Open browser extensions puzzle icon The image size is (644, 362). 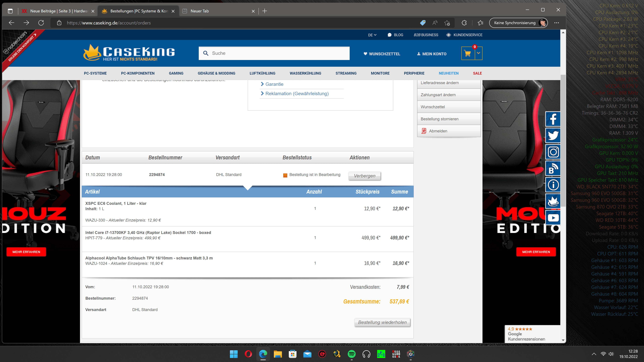[464, 23]
